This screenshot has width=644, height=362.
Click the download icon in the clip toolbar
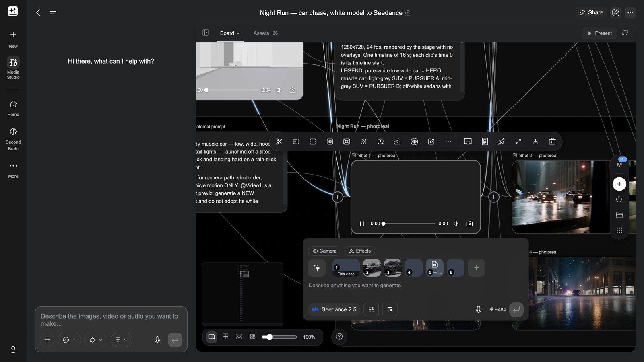tap(535, 142)
